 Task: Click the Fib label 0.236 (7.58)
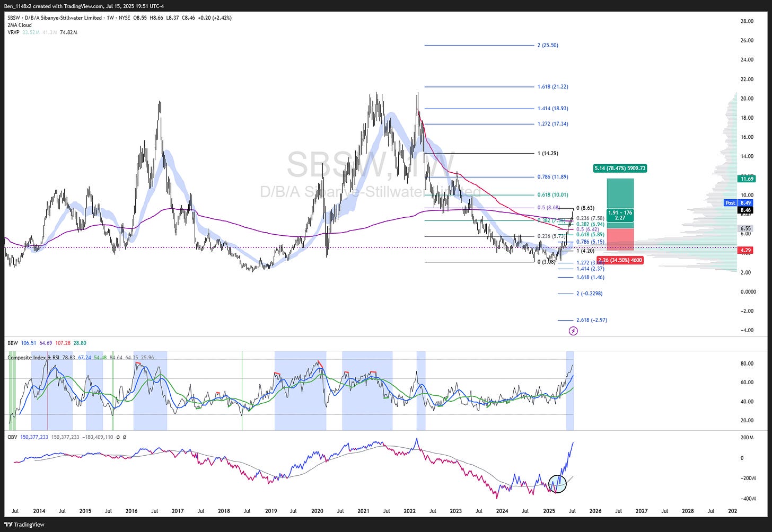[590, 218]
